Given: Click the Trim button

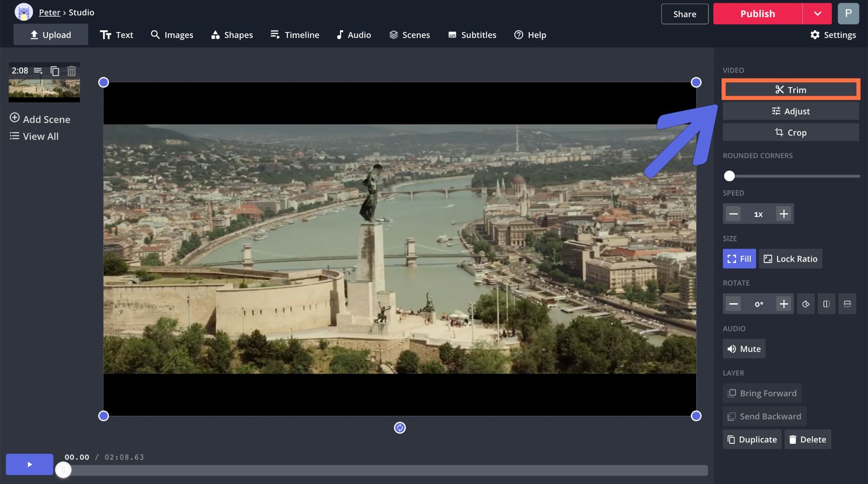Looking at the screenshot, I should [791, 90].
